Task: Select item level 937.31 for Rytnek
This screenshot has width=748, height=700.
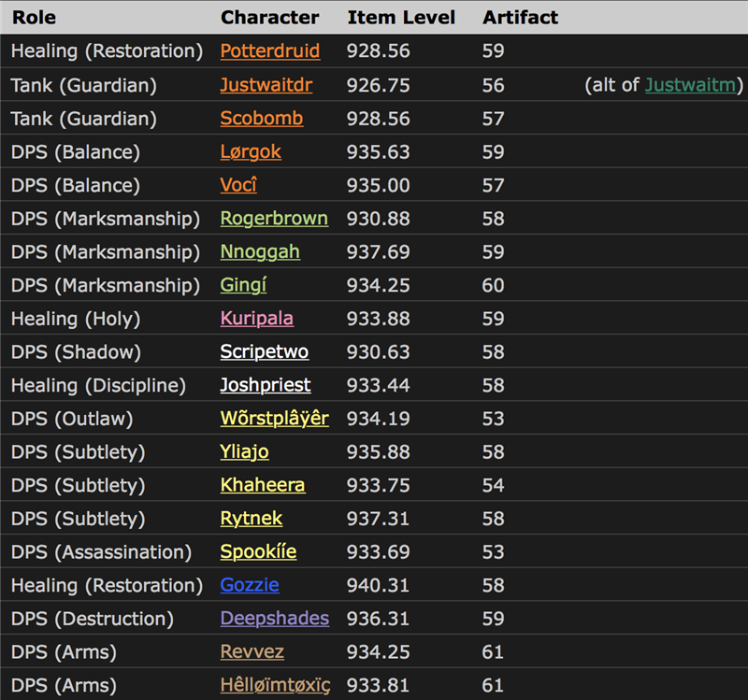Action: pos(378,519)
